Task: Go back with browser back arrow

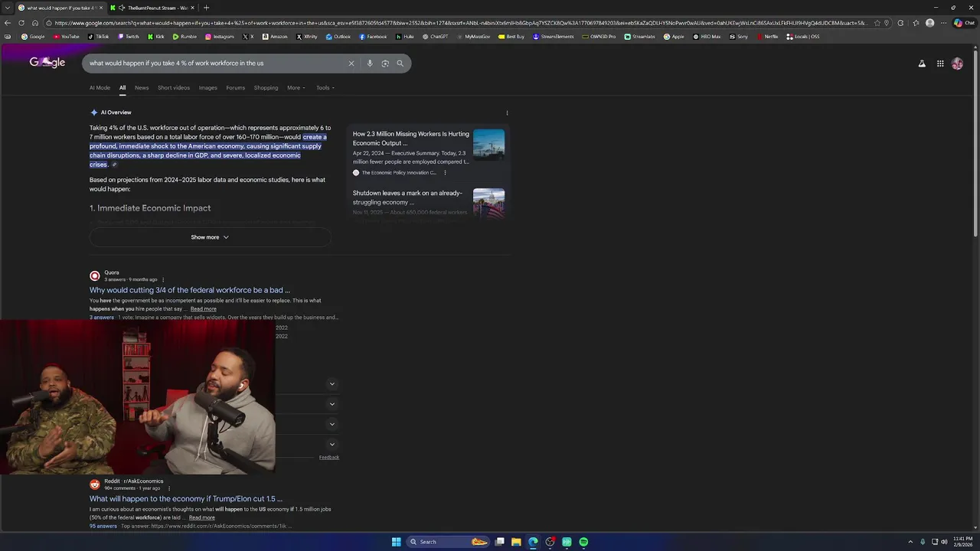Action: click(8, 23)
